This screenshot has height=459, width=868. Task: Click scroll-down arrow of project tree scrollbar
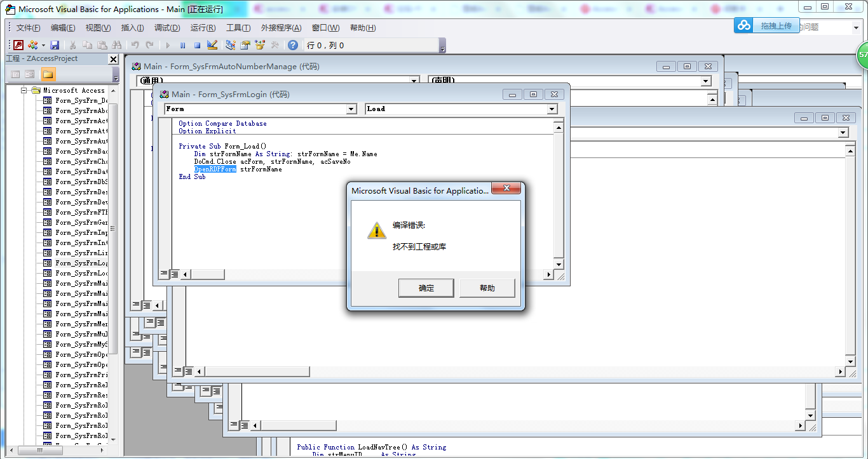click(x=114, y=439)
